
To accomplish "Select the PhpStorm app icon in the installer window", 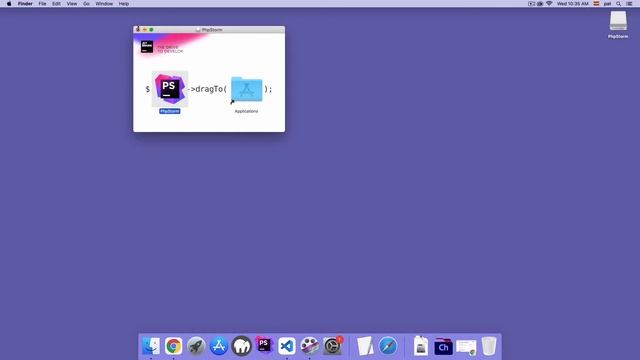I will click(x=170, y=88).
